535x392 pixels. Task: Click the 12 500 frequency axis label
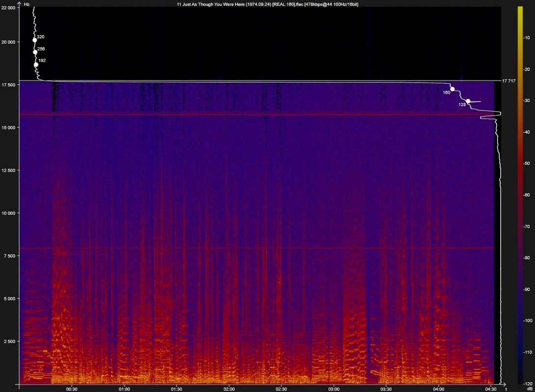tap(8, 171)
